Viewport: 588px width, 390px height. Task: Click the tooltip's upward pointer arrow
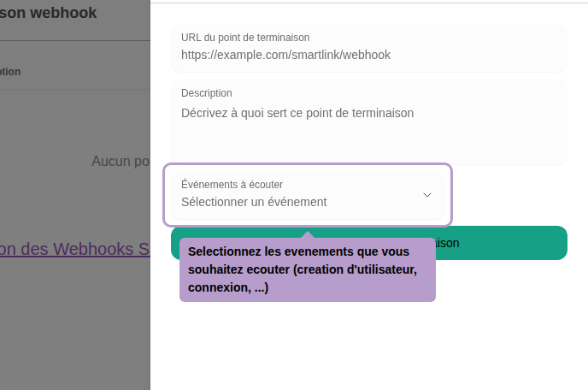(x=308, y=233)
